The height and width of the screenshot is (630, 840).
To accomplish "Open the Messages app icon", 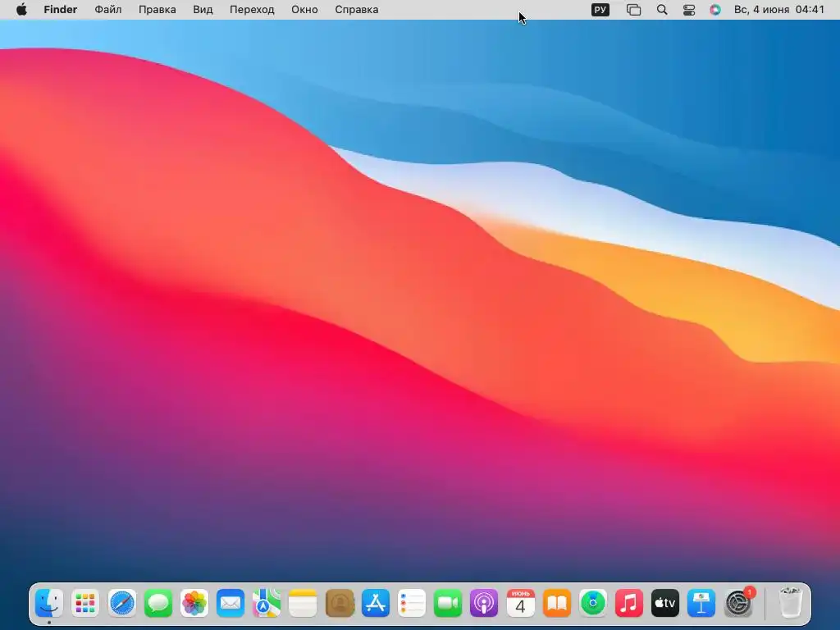I will coord(158,603).
